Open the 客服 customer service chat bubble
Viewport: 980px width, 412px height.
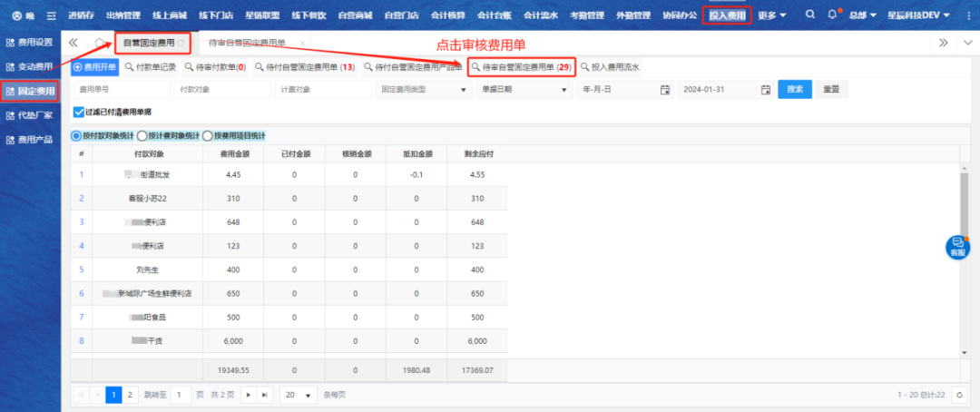coord(957,247)
